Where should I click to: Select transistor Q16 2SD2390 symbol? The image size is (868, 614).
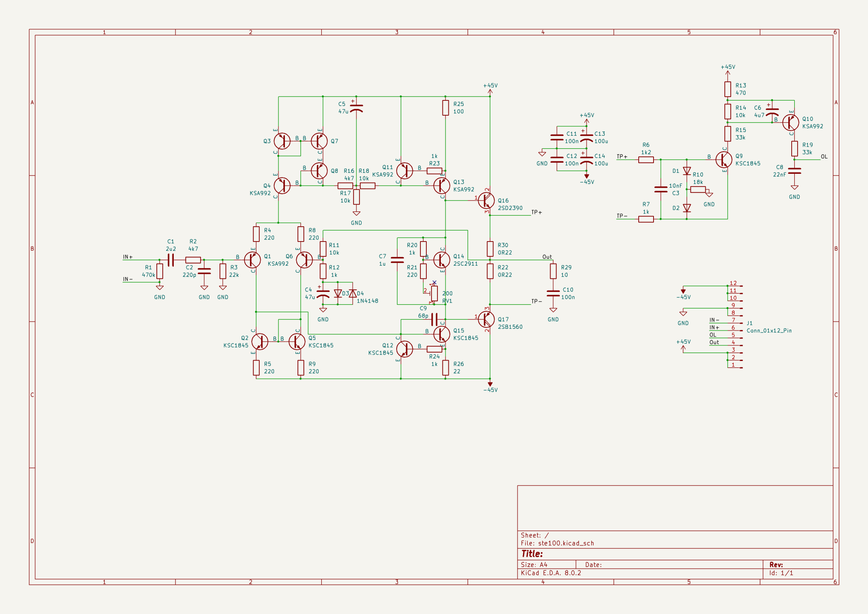pyautogui.click(x=486, y=200)
